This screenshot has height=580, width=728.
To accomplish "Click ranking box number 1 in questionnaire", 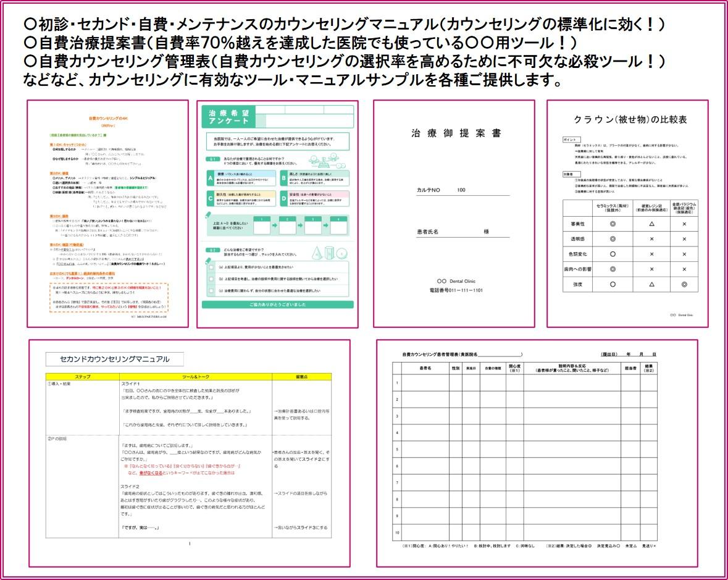I will [262, 225].
